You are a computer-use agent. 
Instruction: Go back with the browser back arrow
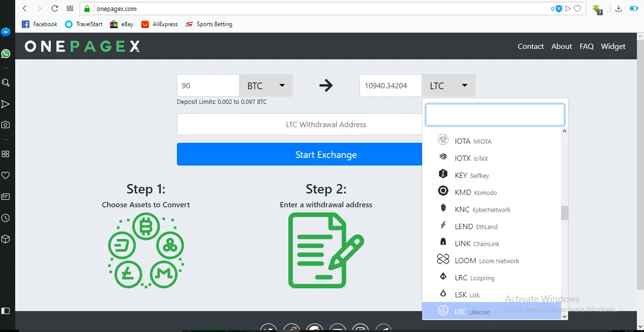pos(25,9)
